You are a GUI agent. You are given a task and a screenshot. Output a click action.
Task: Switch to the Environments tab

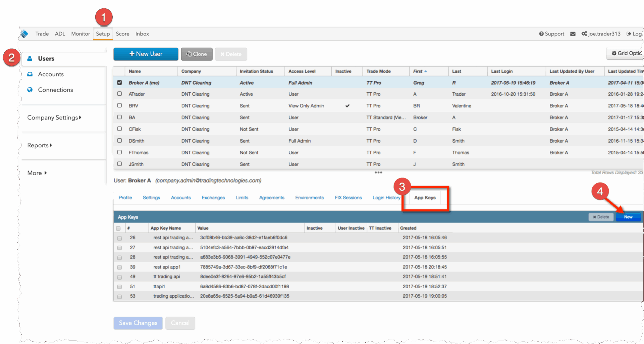tap(310, 198)
